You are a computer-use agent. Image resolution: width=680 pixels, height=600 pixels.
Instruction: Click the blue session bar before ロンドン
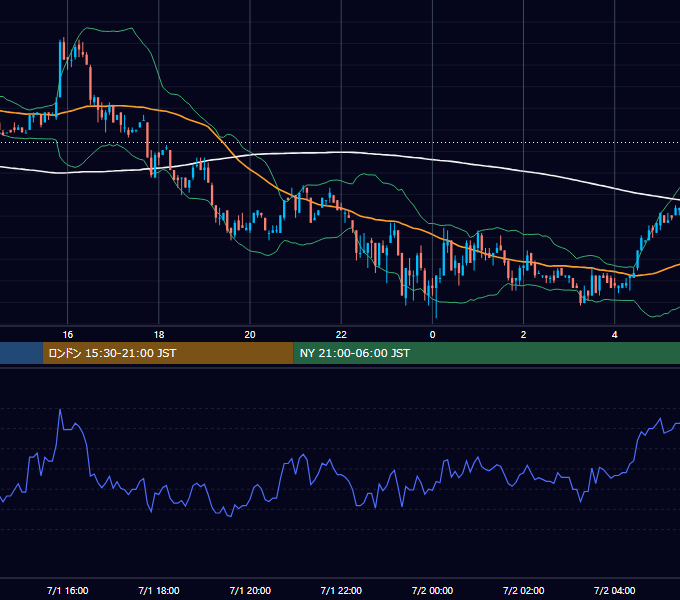coord(21,353)
